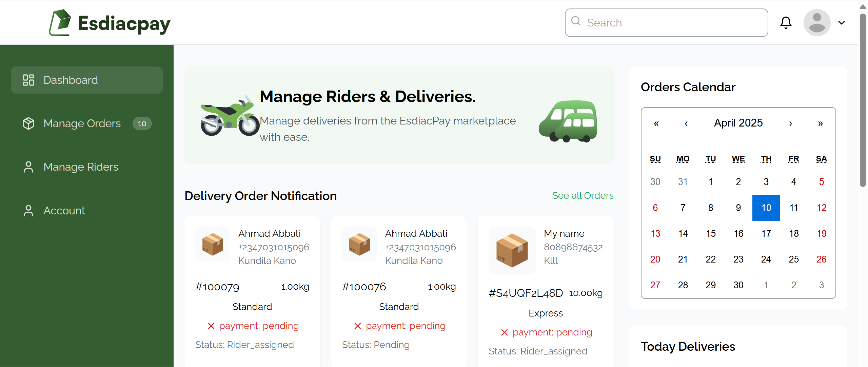The height and width of the screenshot is (367, 868).
Task: Go to previous month in calendar
Action: click(x=686, y=123)
